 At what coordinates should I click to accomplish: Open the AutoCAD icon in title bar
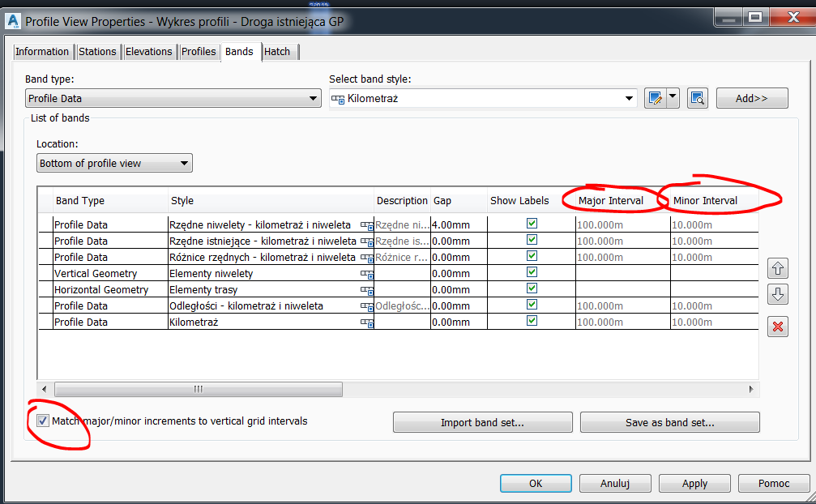tap(11, 20)
